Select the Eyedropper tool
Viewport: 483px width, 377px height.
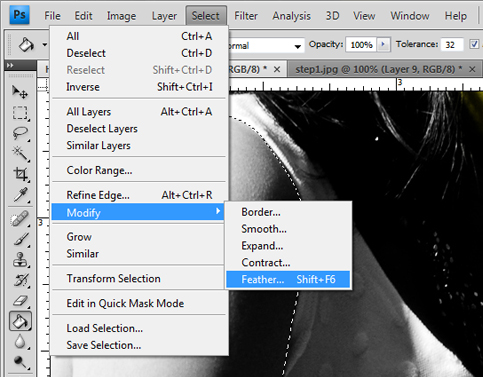coord(20,195)
